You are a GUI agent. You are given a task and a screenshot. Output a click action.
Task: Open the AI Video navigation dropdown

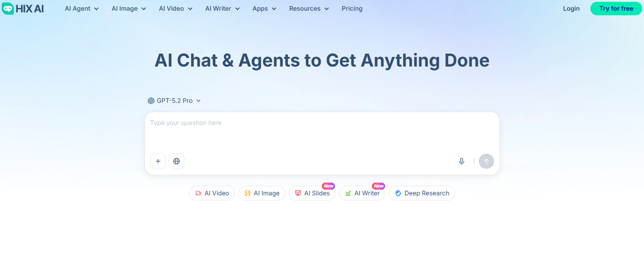(175, 9)
